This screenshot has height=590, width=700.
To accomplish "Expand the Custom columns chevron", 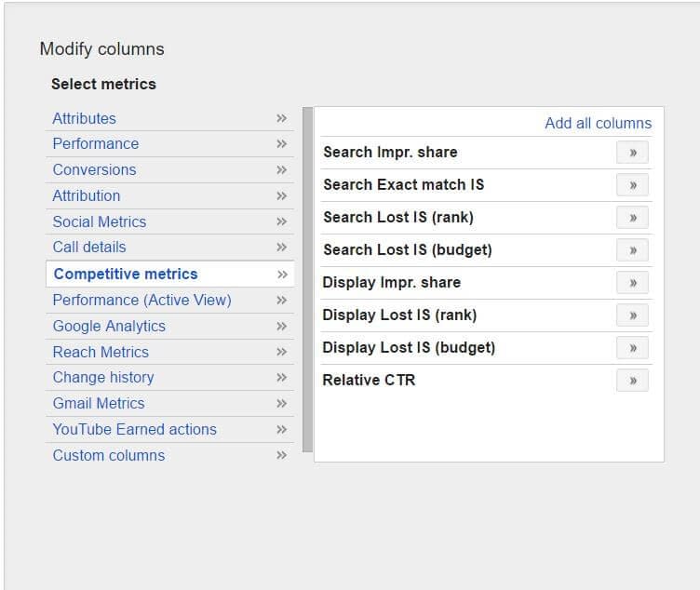I will (281, 456).
